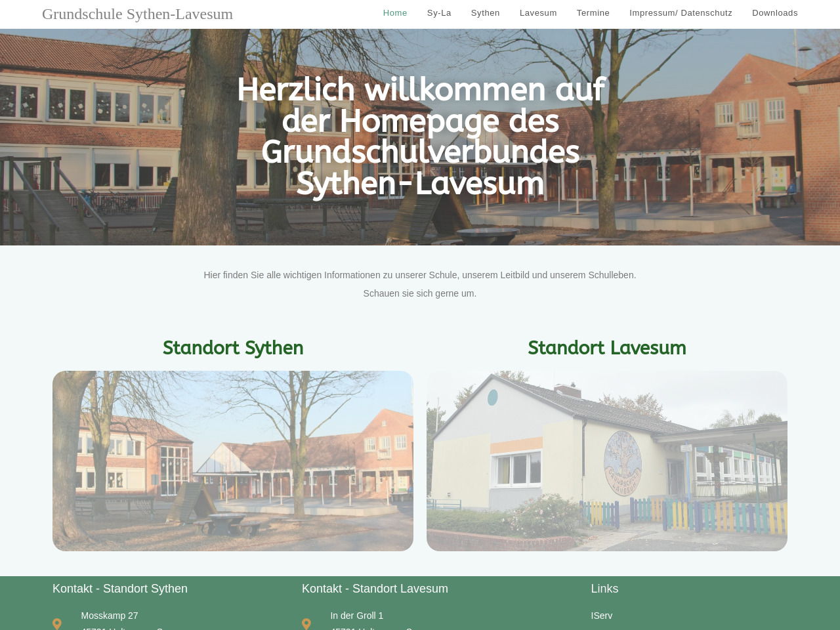Click the Sythen school building photo
Screen dimensions: 840x630
[233, 461]
